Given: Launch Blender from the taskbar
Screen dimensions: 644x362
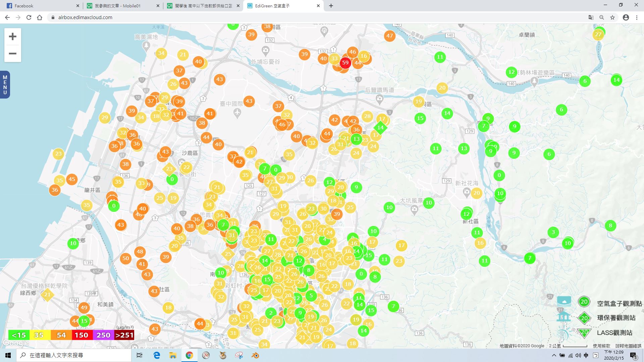Looking at the screenshot, I should (255, 355).
